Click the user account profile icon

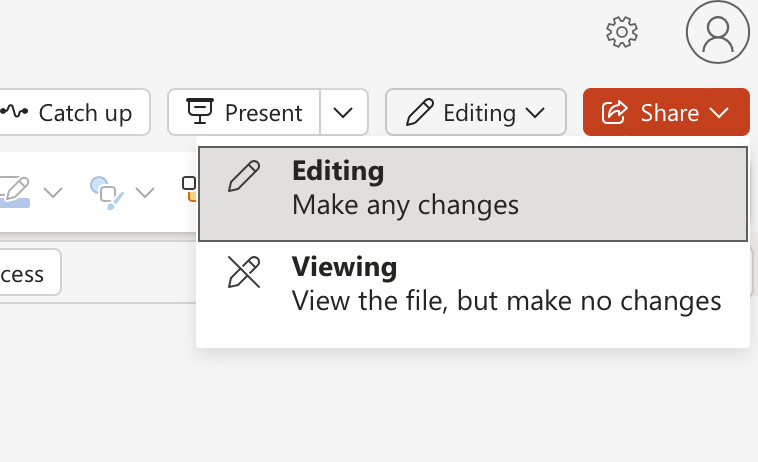[717, 32]
